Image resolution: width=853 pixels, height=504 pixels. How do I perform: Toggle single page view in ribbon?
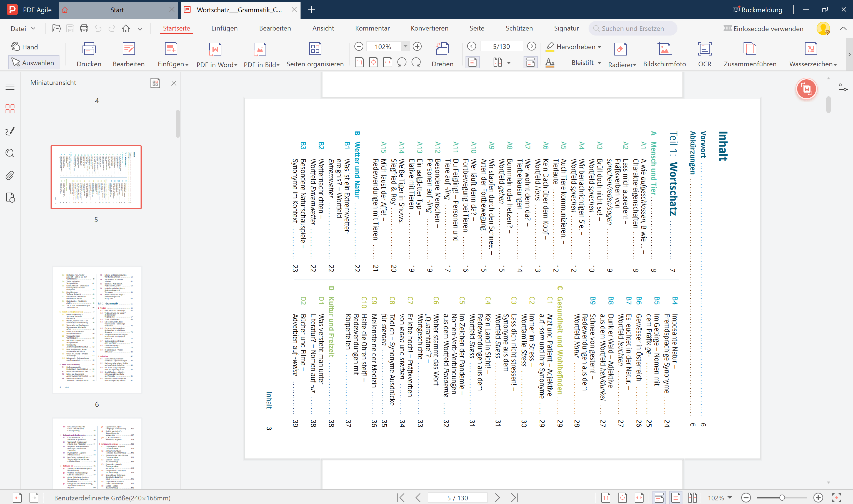(x=472, y=62)
